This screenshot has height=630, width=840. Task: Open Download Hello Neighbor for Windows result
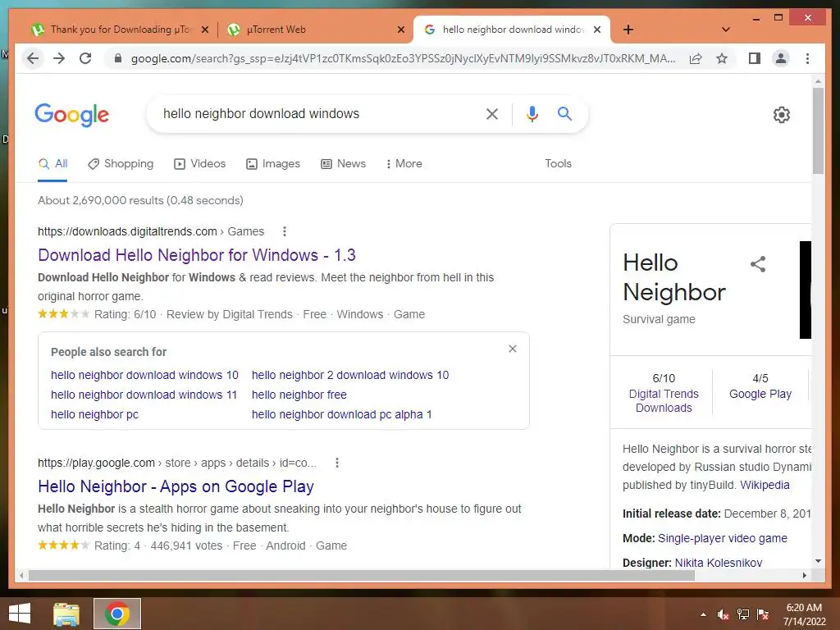(x=197, y=255)
